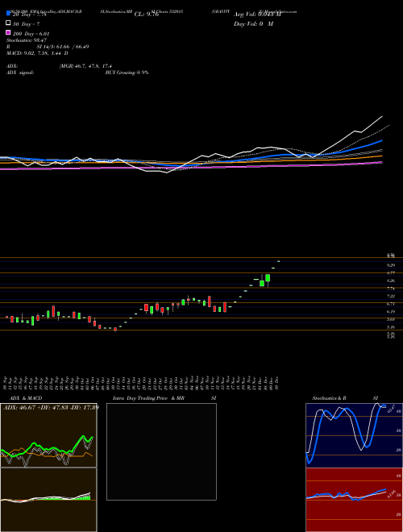Click the tallest green candlestick near 8.26
Viewport: 403px width, 532px height.
tap(268, 278)
